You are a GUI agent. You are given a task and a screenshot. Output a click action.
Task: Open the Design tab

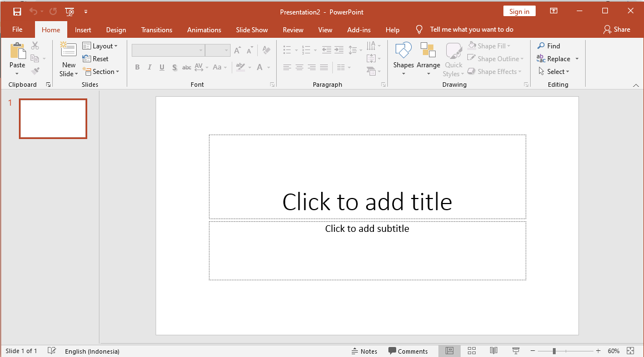click(116, 30)
